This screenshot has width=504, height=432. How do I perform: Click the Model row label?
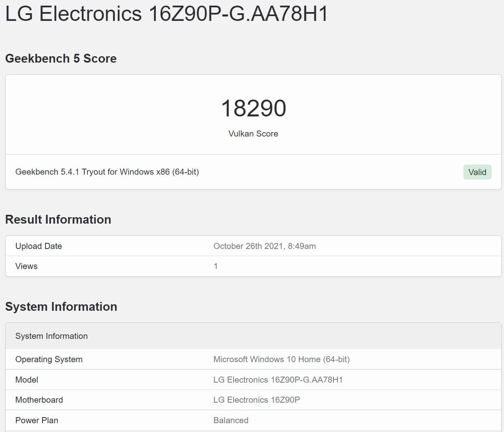click(26, 380)
